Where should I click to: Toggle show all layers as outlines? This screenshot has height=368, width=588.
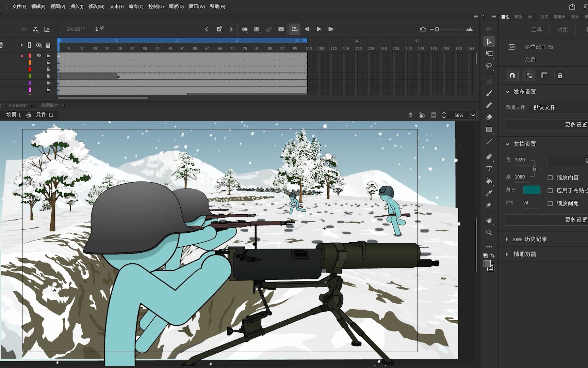29,45
